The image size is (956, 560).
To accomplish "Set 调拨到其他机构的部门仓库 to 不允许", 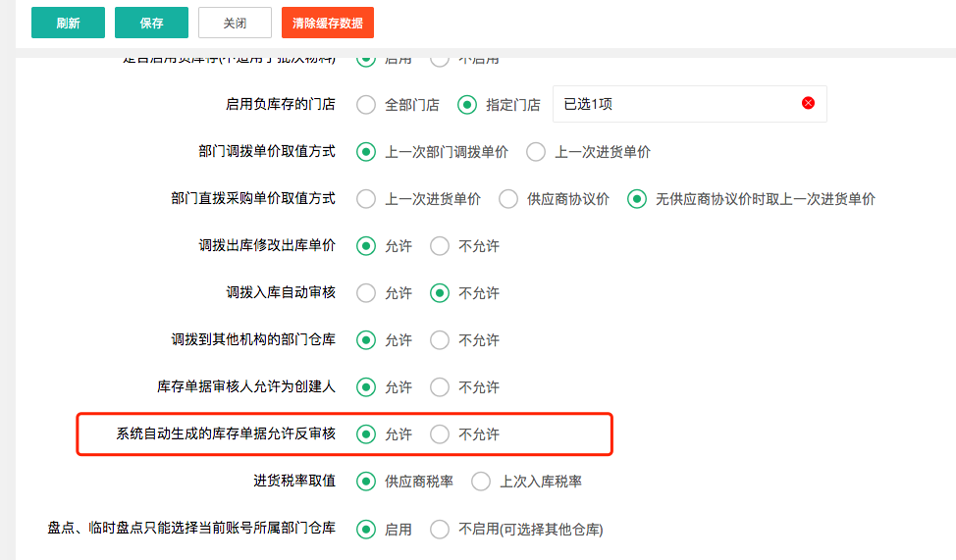I will [x=440, y=340].
